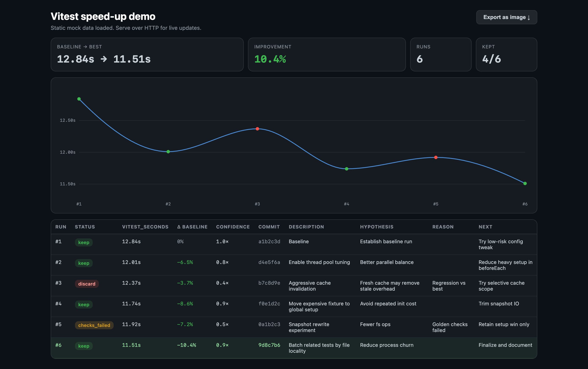The width and height of the screenshot is (588, 369).
Task: Open commit 9d8c7b6 from run #6
Action: coord(269,345)
